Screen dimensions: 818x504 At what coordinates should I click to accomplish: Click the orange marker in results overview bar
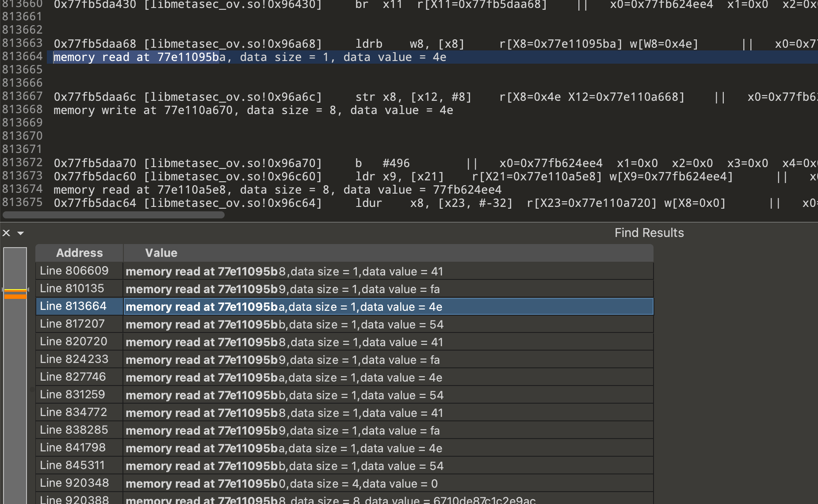[x=15, y=294]
